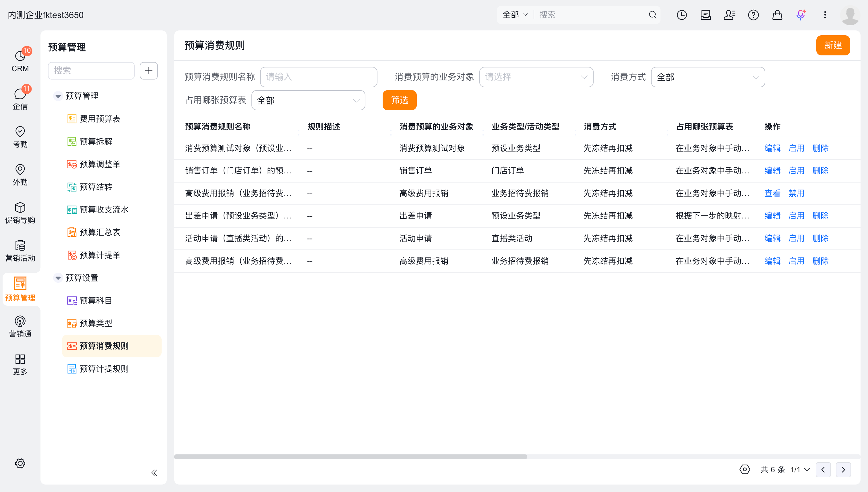Collapse the sidebar panel with double-chevron icon

(154, 473)
